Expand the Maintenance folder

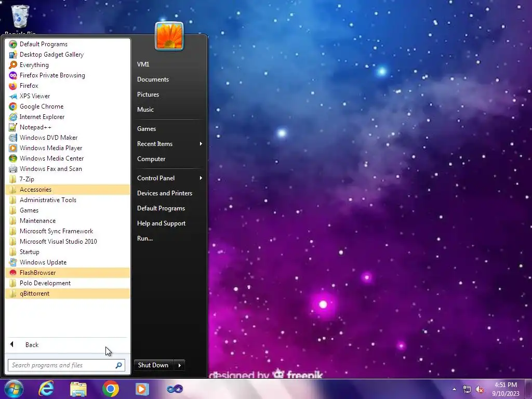pos(68,220)
